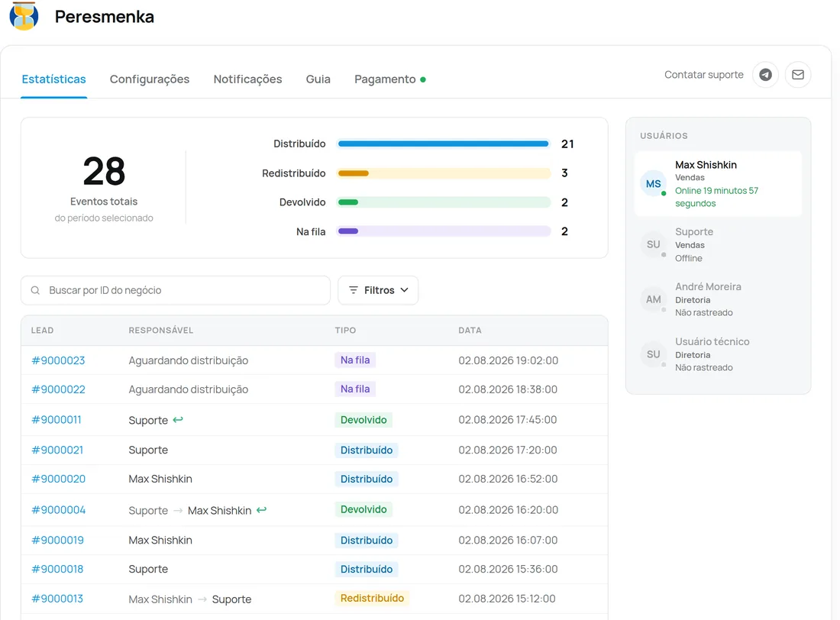Viewport: 840px width, 620px height.
Task: Click the green dot beside Pagamento
Action: point(423,79)
